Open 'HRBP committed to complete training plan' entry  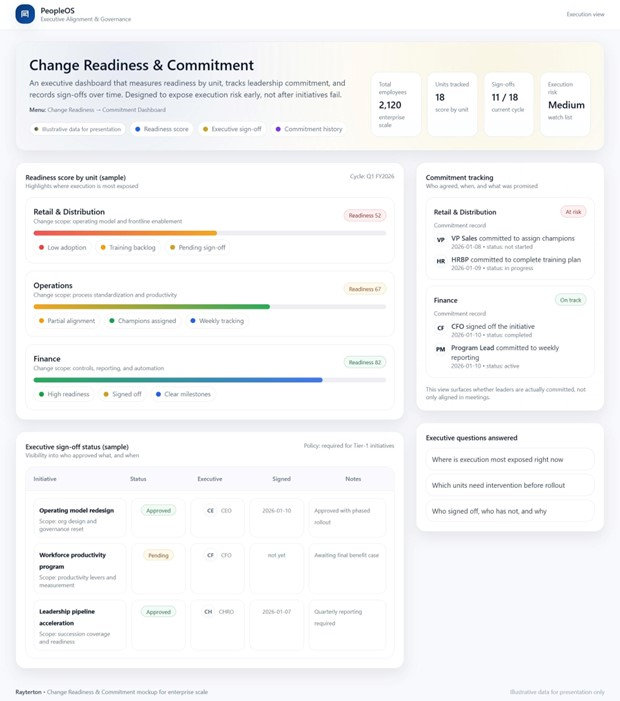point(510,263)
